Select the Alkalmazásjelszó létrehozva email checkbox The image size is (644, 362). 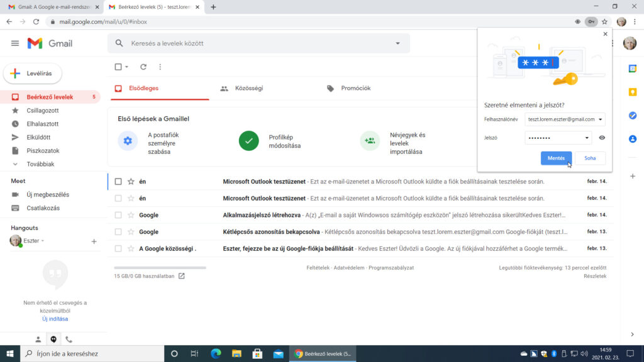[x=118, y=215]
